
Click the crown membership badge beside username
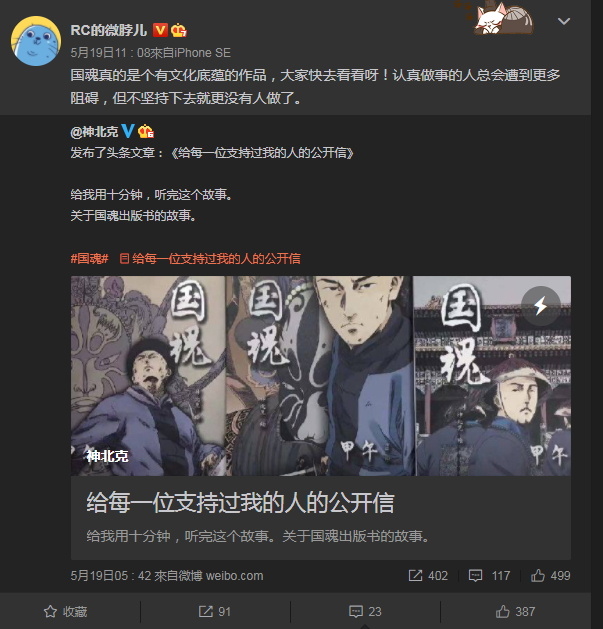[x=179, y=30]
